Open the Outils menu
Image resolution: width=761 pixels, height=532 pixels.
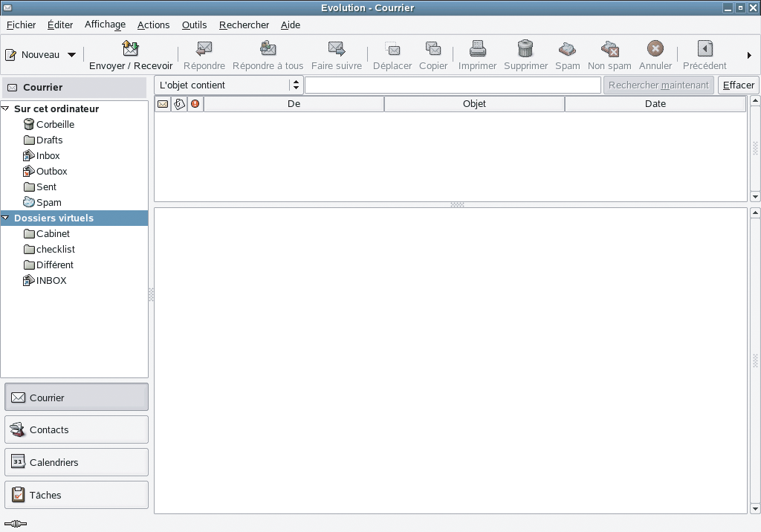pos(194,25)
